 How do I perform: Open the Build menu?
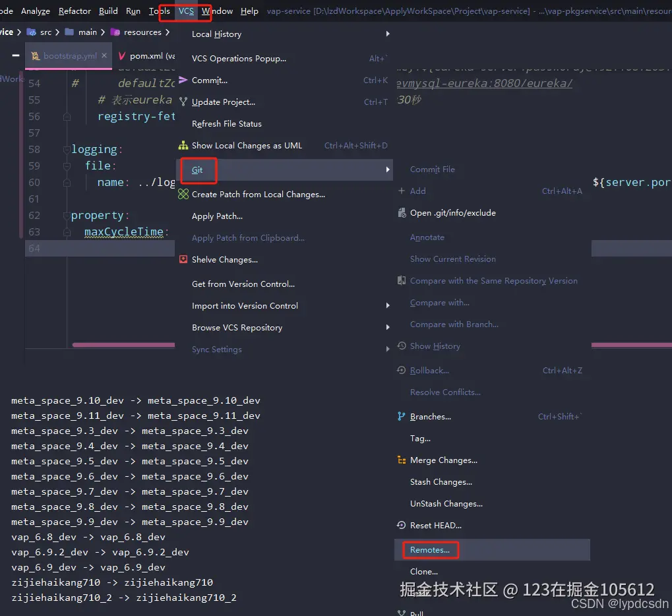coord(108,11)
